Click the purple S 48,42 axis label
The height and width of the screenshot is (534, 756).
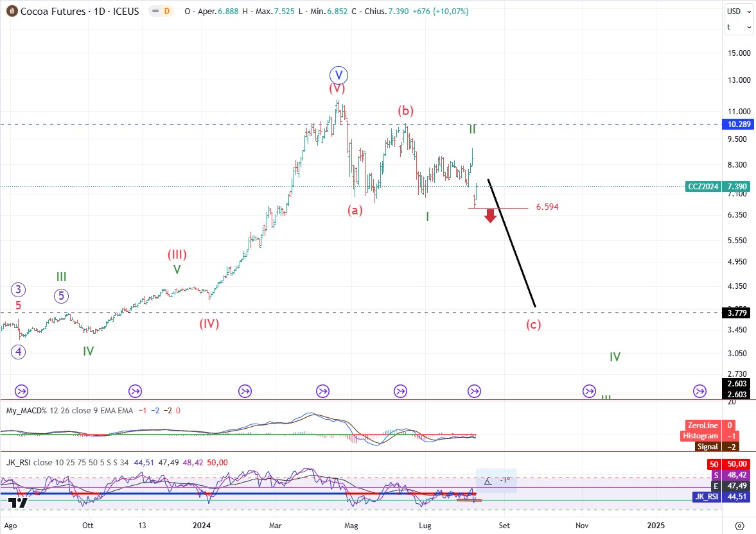730,475
